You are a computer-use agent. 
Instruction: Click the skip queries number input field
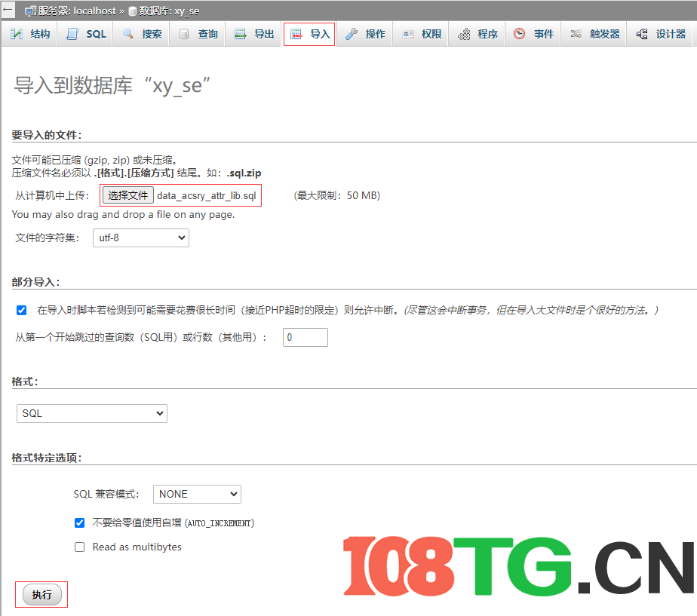[x=305, y=337]
